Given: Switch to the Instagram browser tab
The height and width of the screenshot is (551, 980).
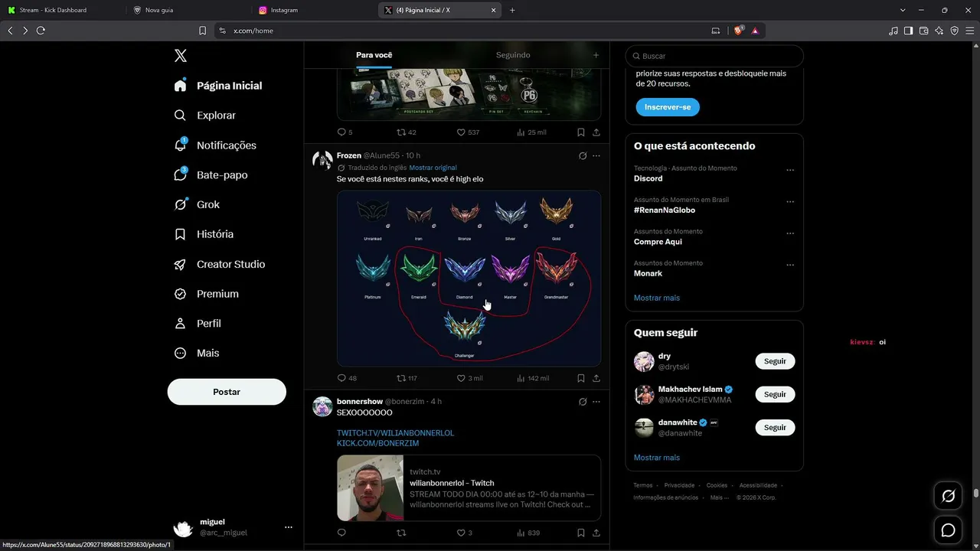Looking at the screenshot, I should [x=314, y=10].
